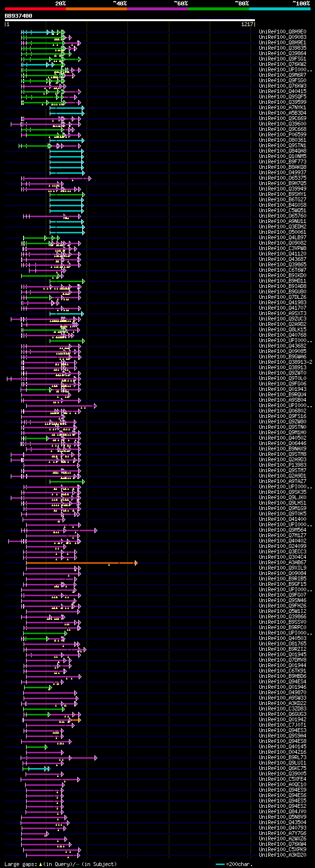This screenshot has width=315, height=868.
Task: Click the green ~80% identity legend segment
Action: coord(219,9)
